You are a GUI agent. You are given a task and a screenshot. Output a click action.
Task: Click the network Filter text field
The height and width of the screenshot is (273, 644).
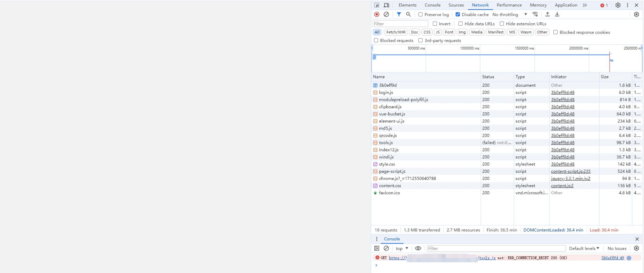400,24
